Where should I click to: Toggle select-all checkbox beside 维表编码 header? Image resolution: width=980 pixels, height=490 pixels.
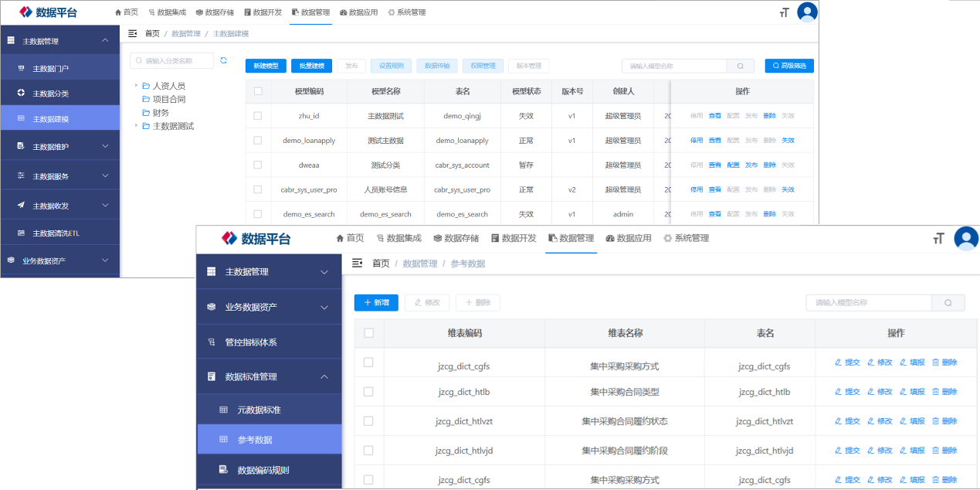368,333
